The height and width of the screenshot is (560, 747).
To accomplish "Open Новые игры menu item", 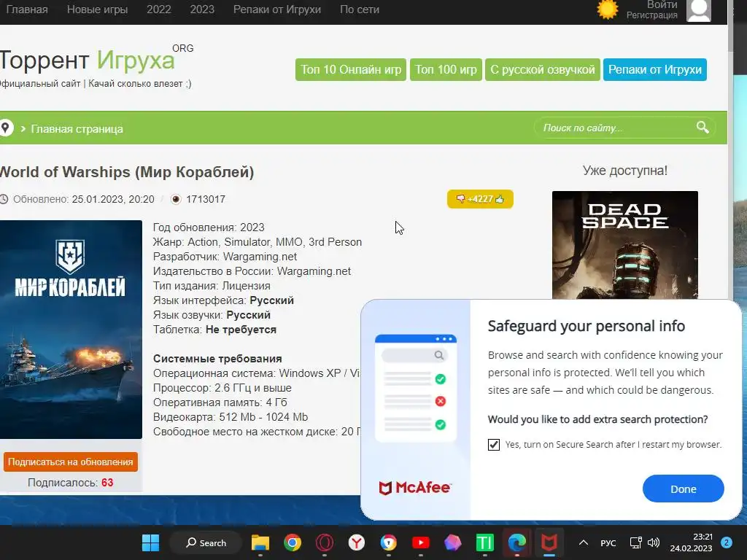I will tap(97, 9).
